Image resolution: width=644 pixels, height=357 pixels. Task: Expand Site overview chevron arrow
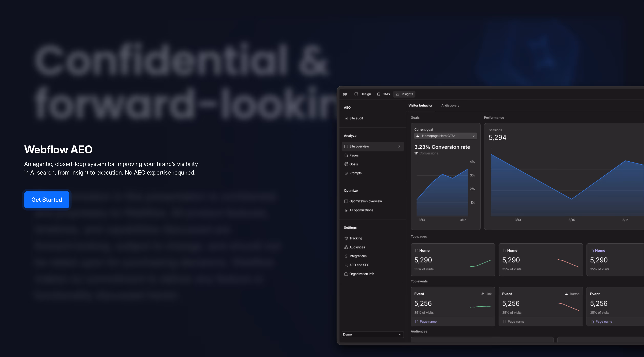click(x=399, y=146)
